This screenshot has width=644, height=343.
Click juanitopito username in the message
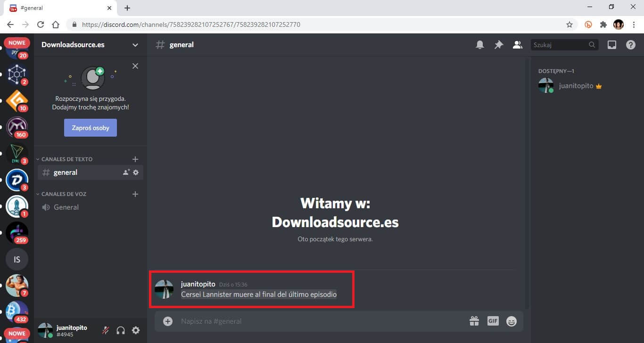pyautogui.click(x=198, y=284)
